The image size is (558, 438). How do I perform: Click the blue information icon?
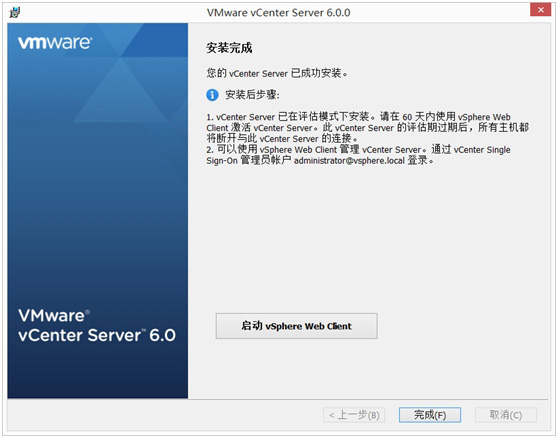pos(212,95)
